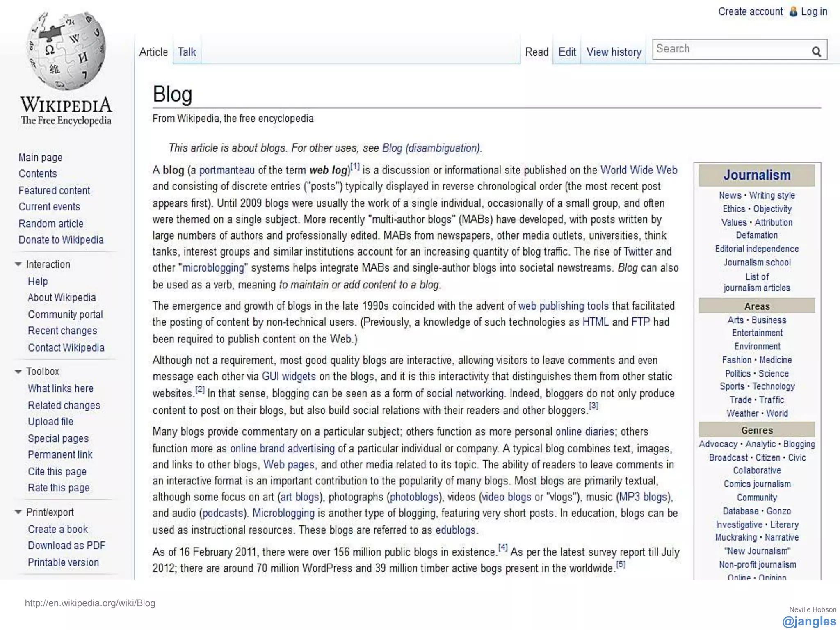View Recent changes in sidebar
The image size is (840, 630).
click(x=62, y=331)
